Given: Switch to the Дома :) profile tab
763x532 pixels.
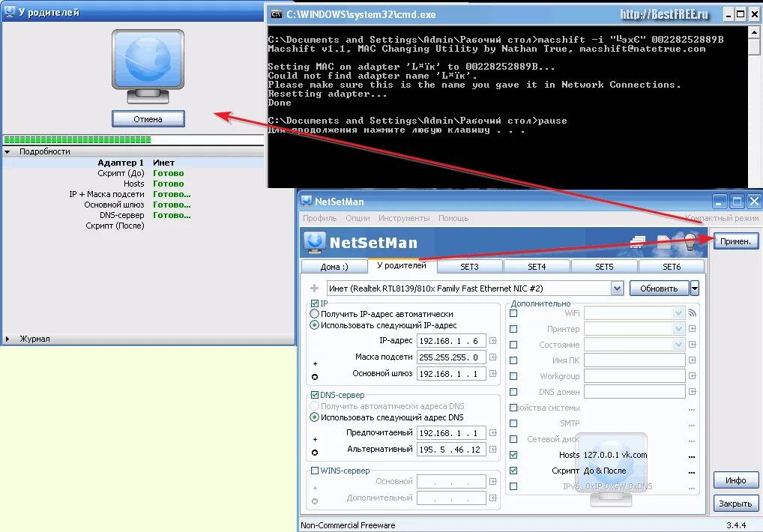Looking at the screenshot, I should (334, 267).
